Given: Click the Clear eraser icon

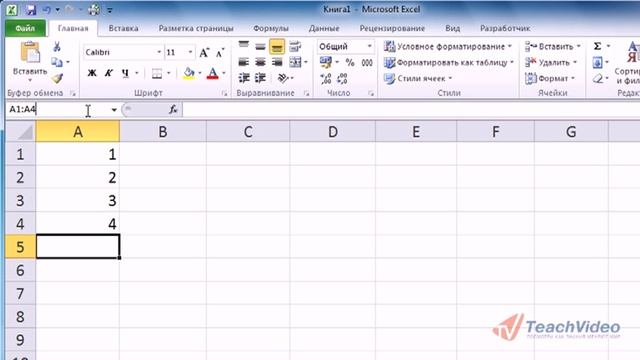Looking at the screenshot, I should pyautogui.click(x=598, y=78).
